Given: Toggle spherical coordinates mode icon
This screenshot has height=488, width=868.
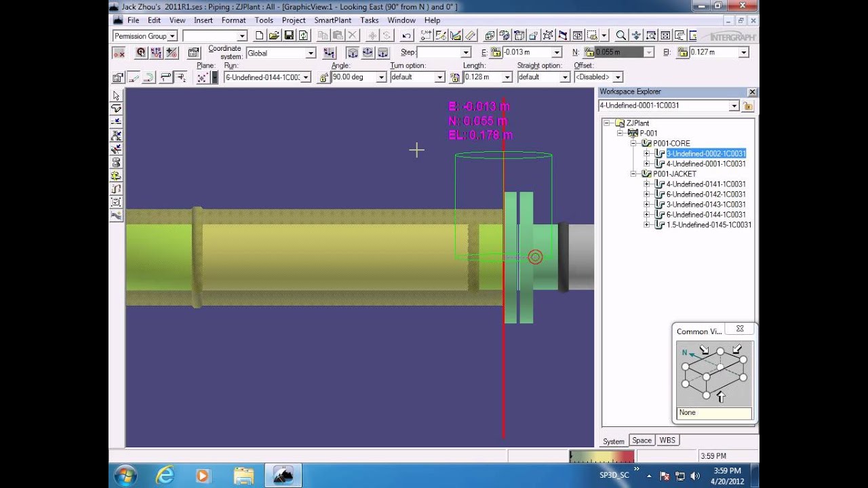Looking at the screenshot, I should coord(368,53).
